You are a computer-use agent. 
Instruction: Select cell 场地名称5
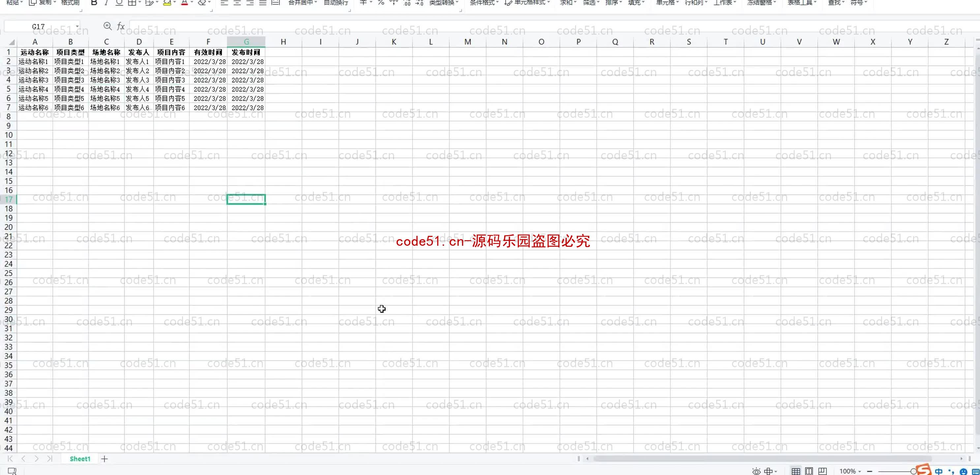[106, 98]
